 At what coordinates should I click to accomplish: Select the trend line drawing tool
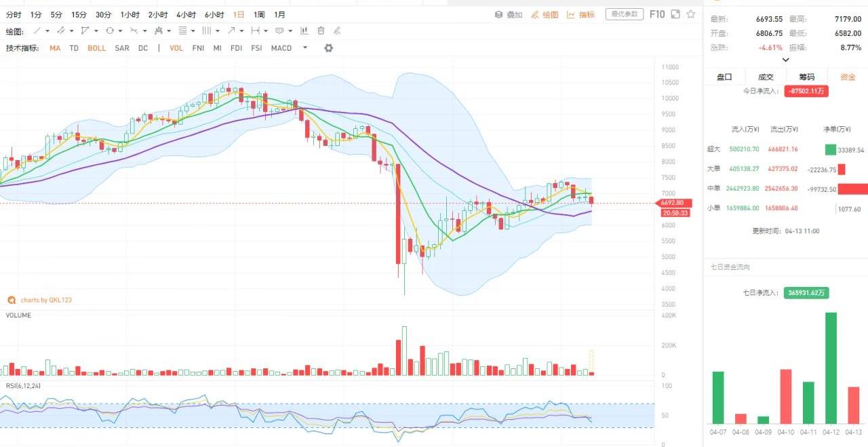pos(37,31)
